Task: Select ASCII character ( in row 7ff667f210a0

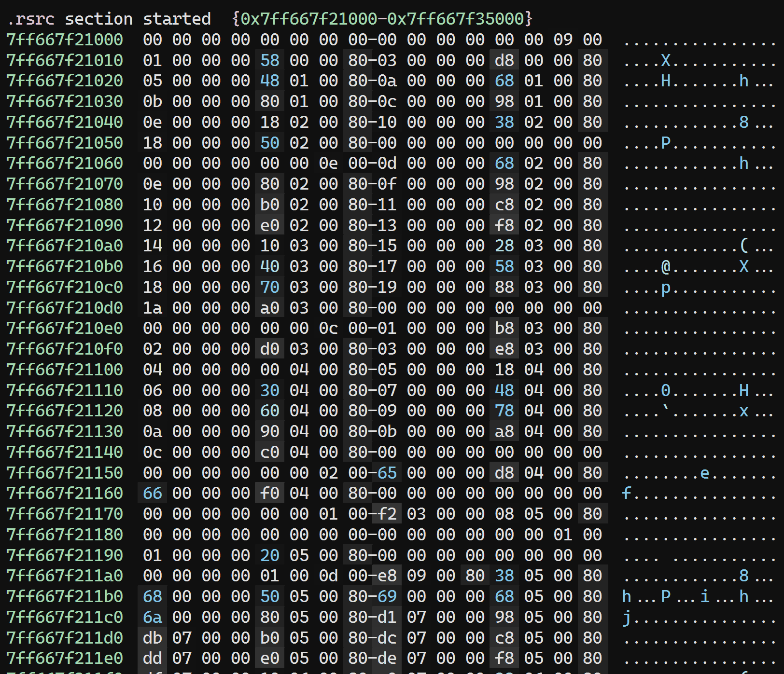Action: coord(744,246)
